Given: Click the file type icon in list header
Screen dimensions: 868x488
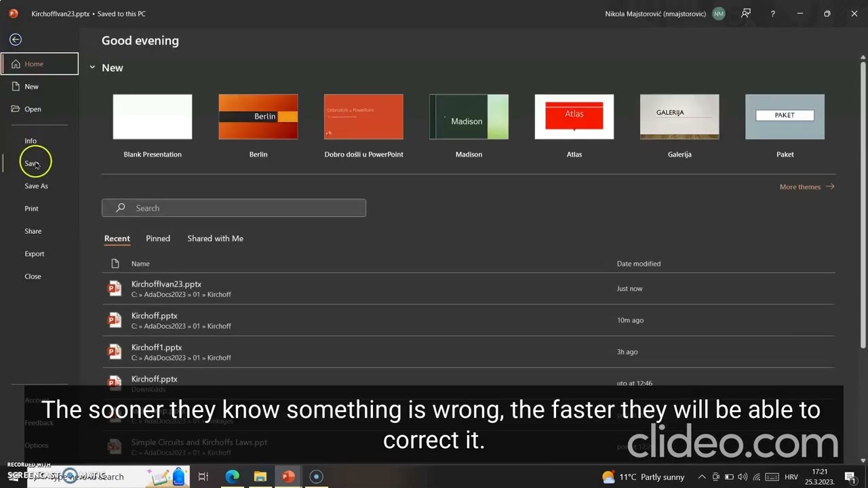Looking at the screenshot, I should click(115, 264).
